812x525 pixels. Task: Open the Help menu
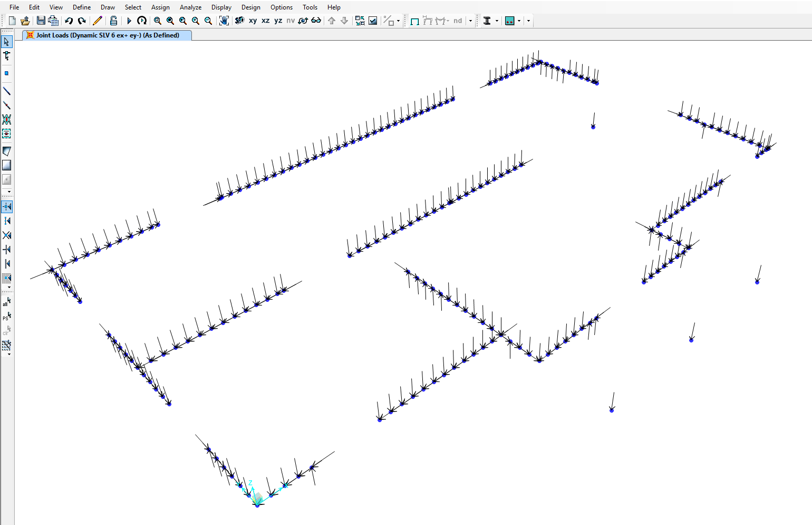coord(334,7)
